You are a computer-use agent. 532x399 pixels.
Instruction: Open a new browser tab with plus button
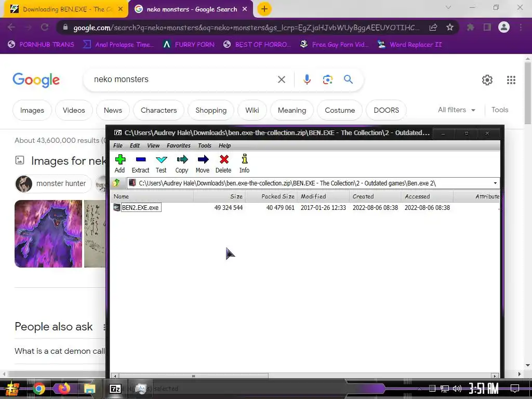[264, 9]
